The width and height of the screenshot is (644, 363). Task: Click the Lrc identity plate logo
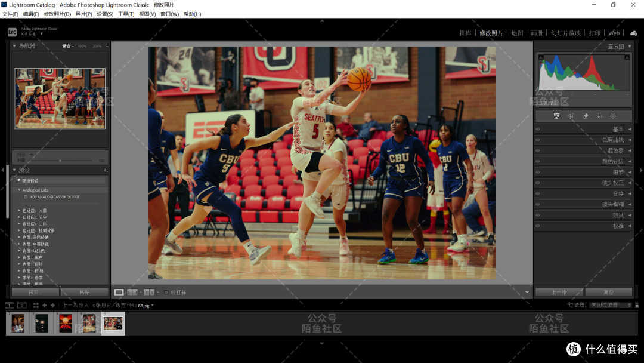pos(13,32)
